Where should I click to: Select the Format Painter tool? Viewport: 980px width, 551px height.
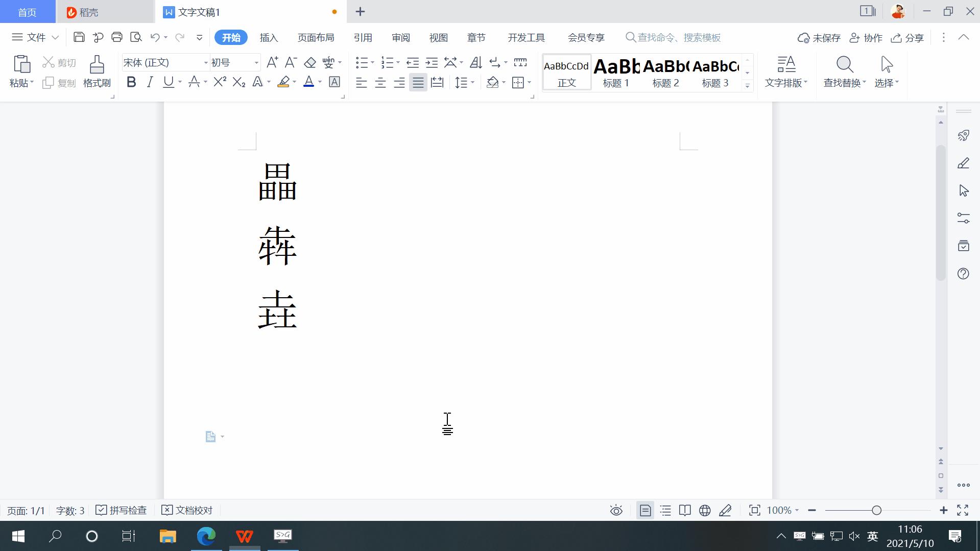point(97,71)
